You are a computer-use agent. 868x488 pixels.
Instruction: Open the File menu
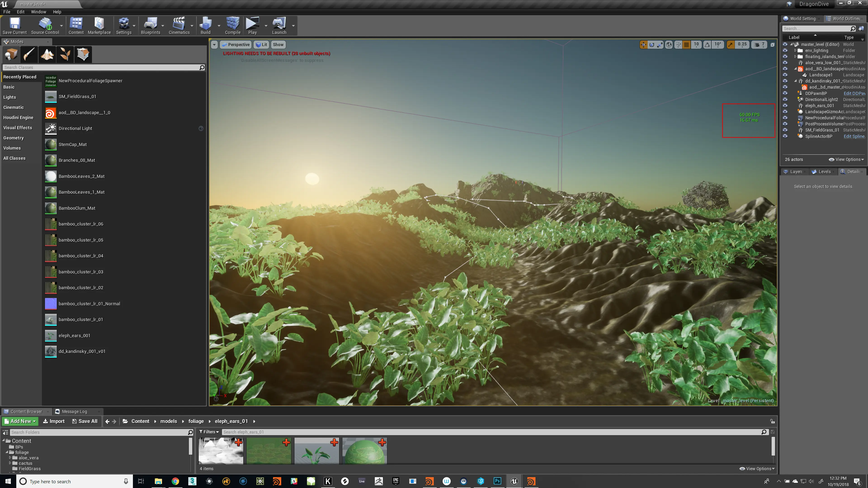7,12
